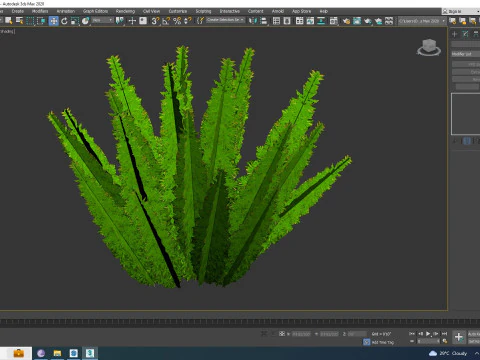Open Select by Name tool

(x=19, y=21)
